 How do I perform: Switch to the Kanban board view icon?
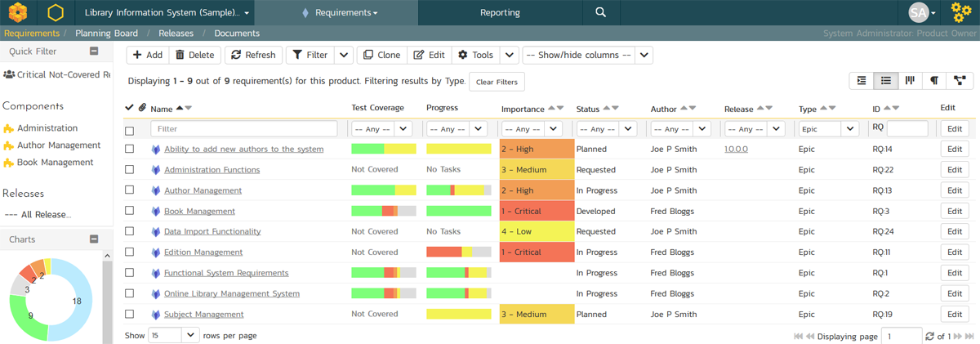click(x=910, y=80)
